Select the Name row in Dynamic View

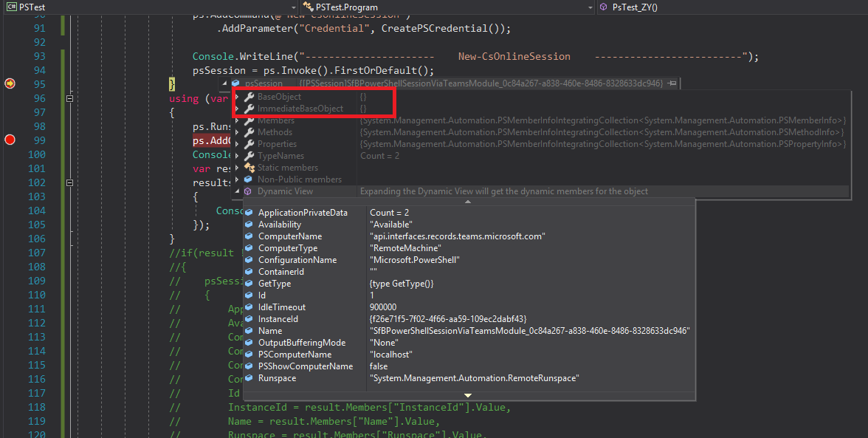(x=469, y=331)
